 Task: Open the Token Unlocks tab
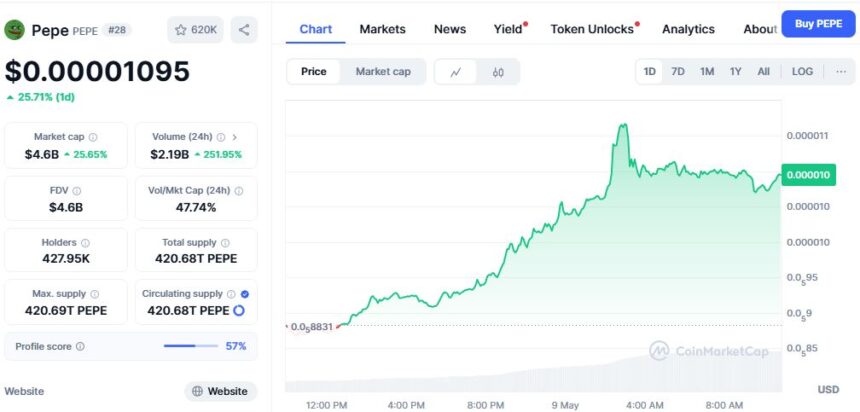point(592,29)
